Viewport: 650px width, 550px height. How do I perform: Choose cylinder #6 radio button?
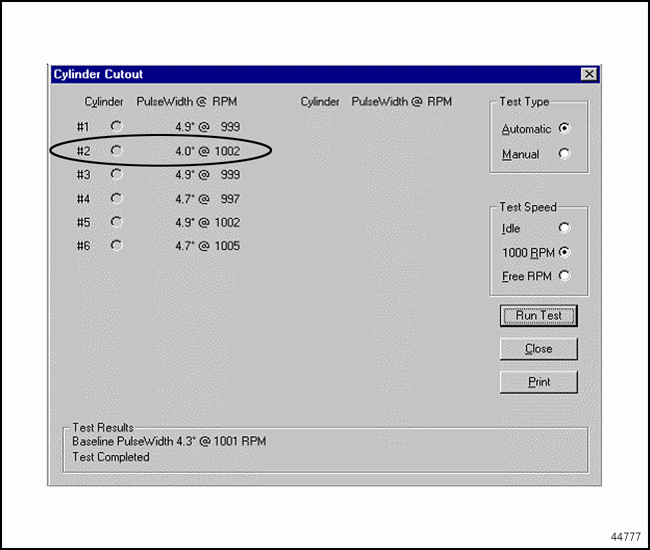pos(117,245)
